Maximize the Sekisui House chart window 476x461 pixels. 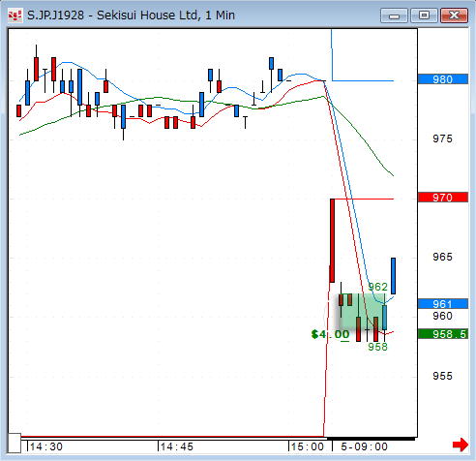pyautogui.click(x=424, y=15)
